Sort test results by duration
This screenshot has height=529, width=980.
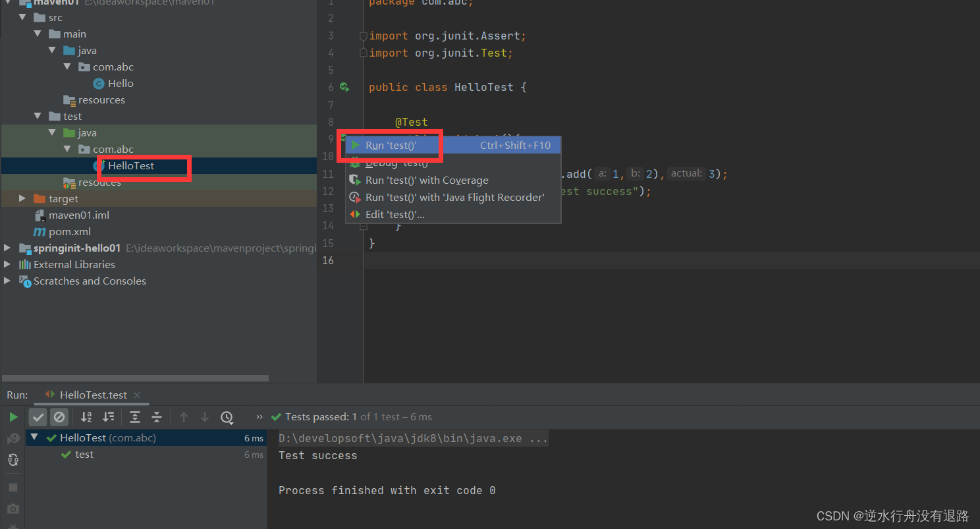click(109, 417)
